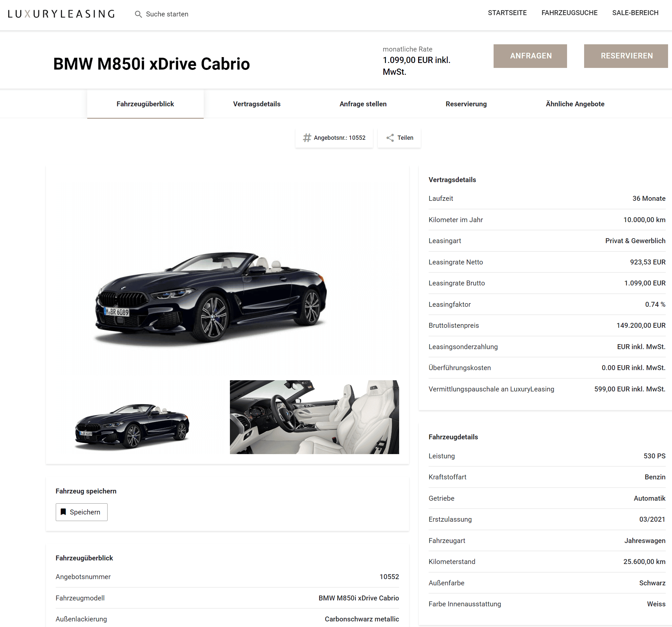
Task: Click the search magnifier icon
Action: coord(138,14)
